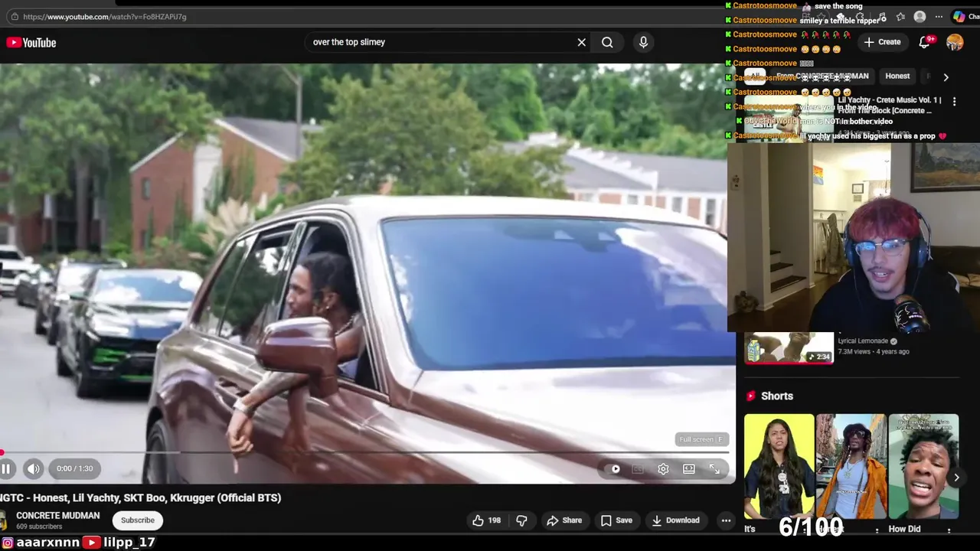Dislike the video
The image size is (980, 551).
522,520
